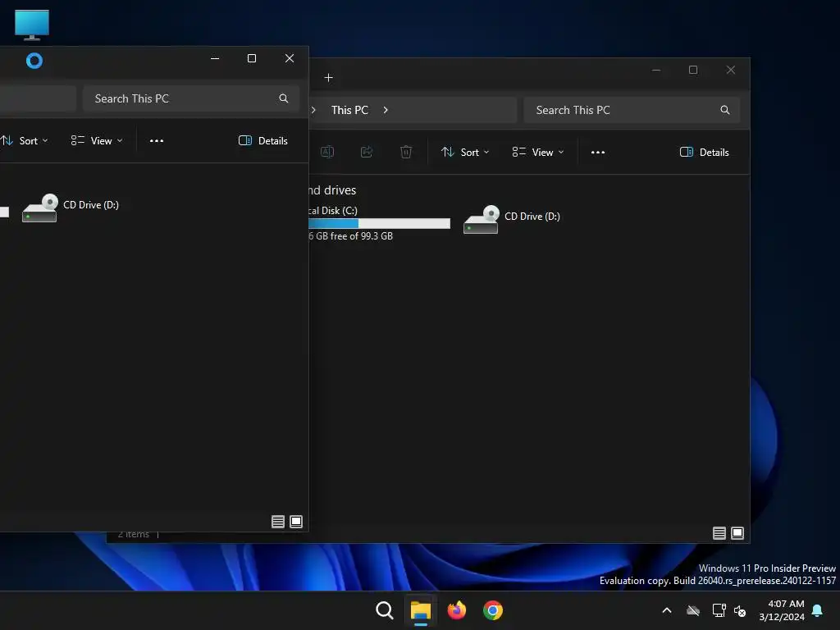Launch Google Chrome from taskbar

[x=493, y=610]
